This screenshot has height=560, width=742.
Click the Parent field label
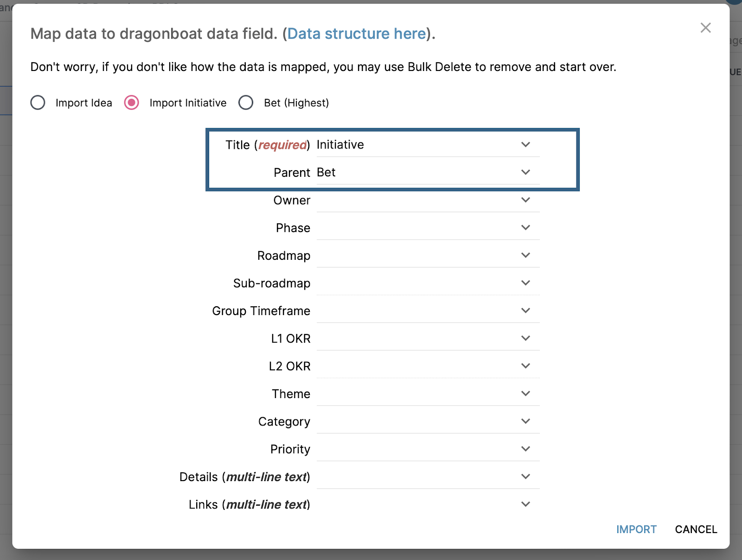tap(292, 173)
